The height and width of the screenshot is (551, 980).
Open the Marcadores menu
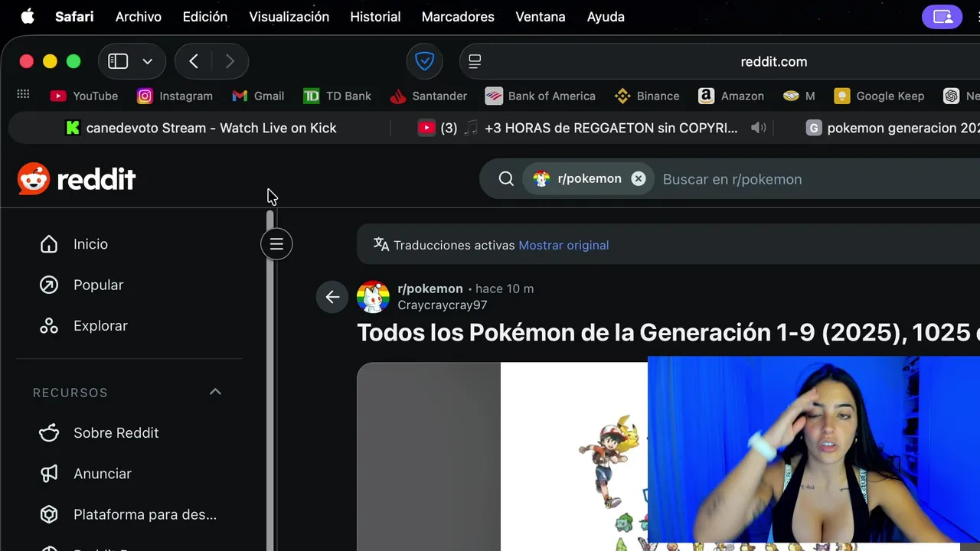click(458, 16)
